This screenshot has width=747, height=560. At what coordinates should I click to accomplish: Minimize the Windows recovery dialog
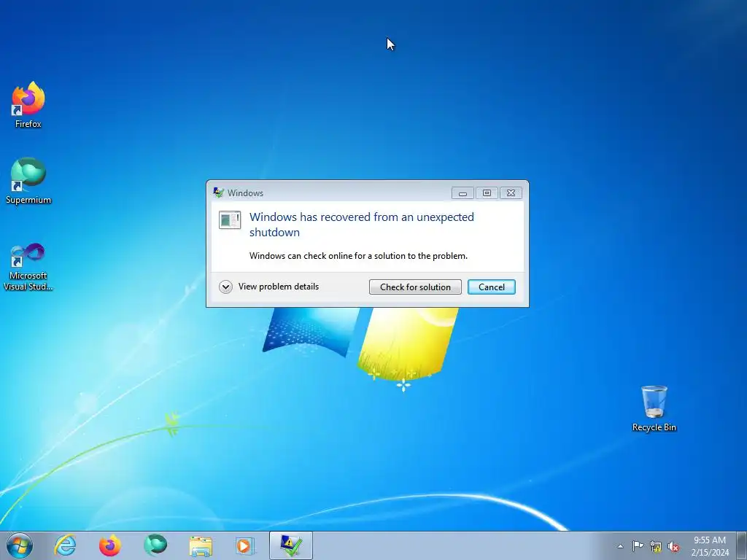pos(462,192)
